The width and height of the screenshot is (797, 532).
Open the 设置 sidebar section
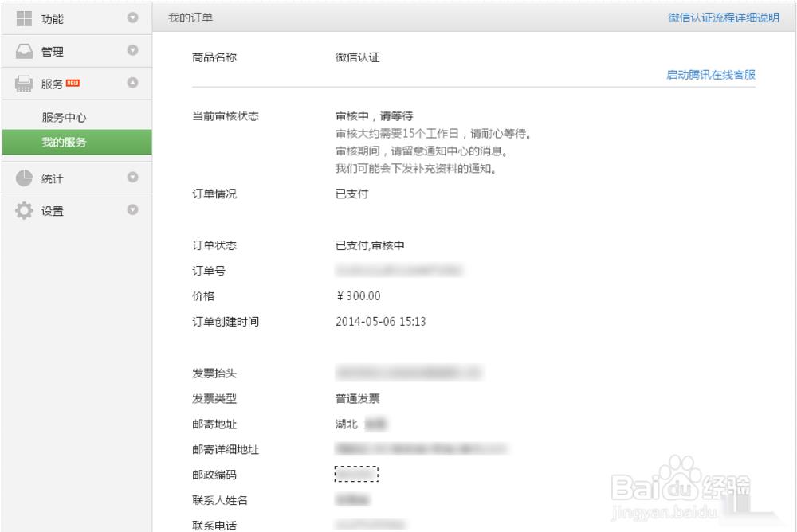pyautogui.click(x=77, y=210)
